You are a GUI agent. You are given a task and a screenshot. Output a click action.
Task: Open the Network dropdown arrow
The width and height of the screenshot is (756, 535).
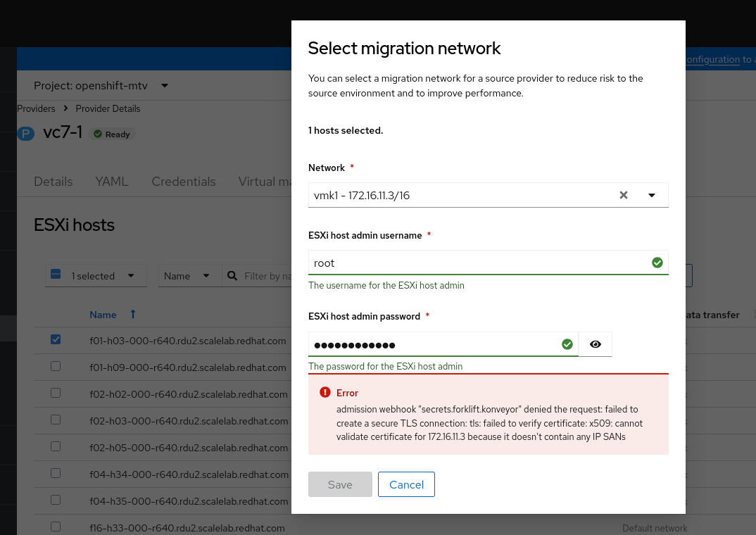pyautogui.click(x=652, y=195)
